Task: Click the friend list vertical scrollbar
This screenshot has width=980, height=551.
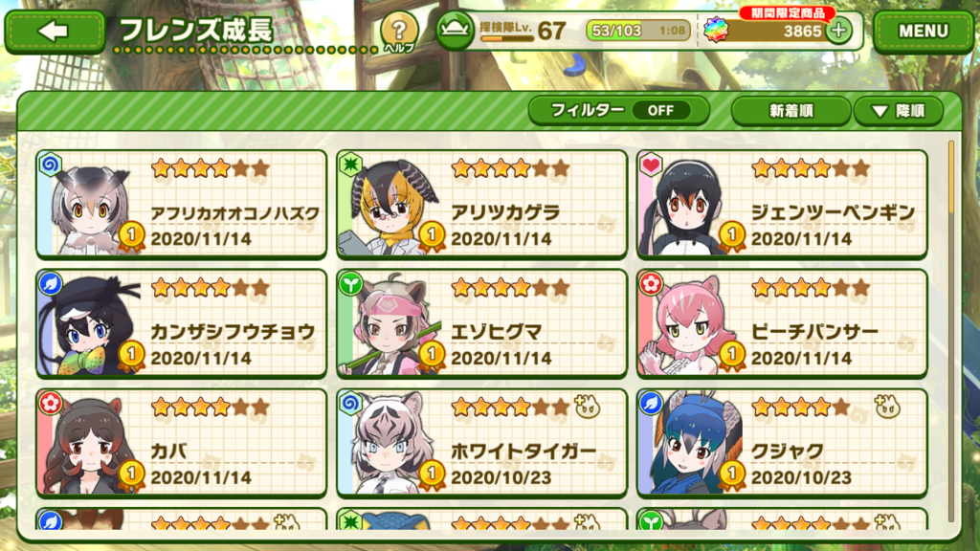Action: click(951, 331)
